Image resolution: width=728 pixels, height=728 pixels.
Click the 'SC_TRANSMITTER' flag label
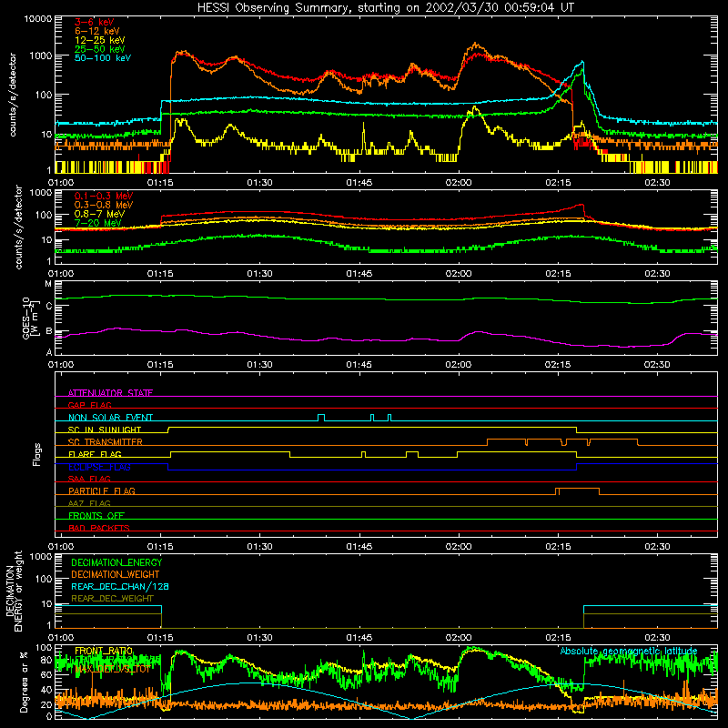(x=106, y=441)
